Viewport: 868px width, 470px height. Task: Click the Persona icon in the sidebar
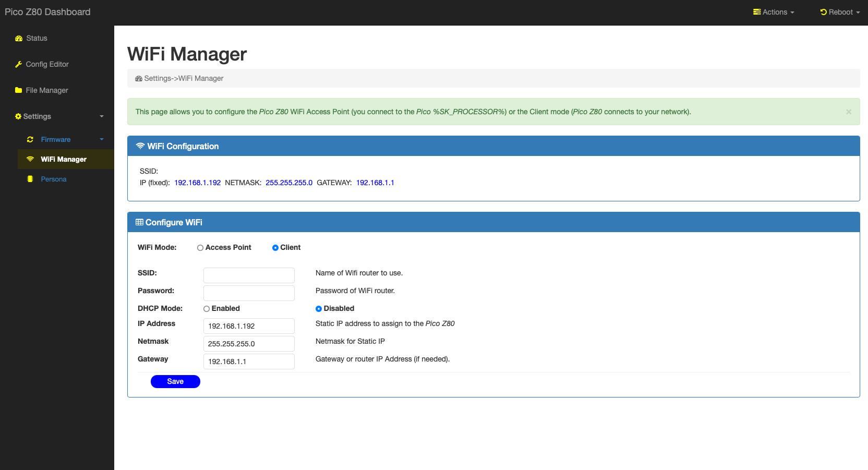30,179
